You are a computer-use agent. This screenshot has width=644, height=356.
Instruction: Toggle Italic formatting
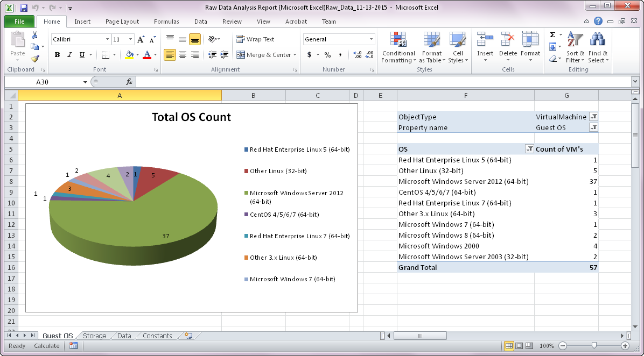pyautogui.click(x=69, y=55)
